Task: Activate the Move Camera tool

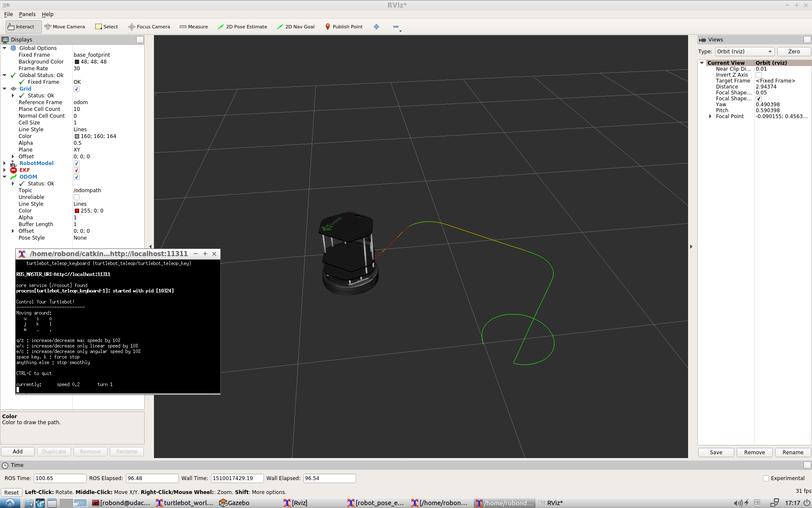Action: pyautogui.click(x=65, y=27)
